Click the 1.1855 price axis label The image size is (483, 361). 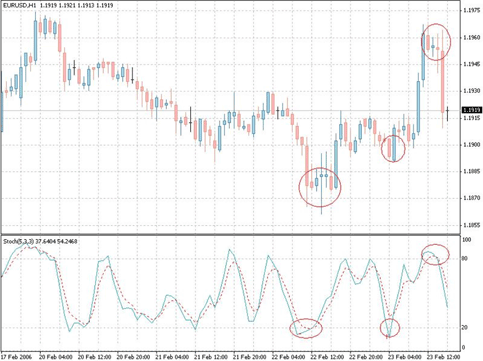pyautogui.click(x=472, y=225)
